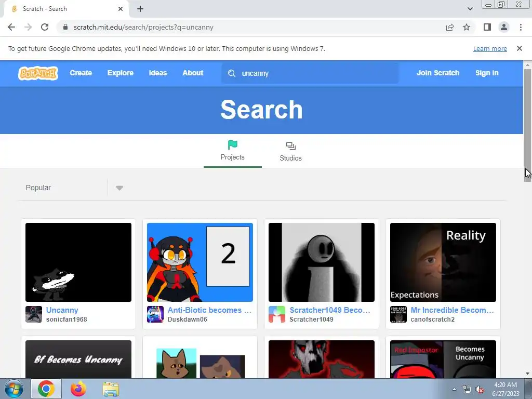Open the Ideas page

click(x=158, y=73)
